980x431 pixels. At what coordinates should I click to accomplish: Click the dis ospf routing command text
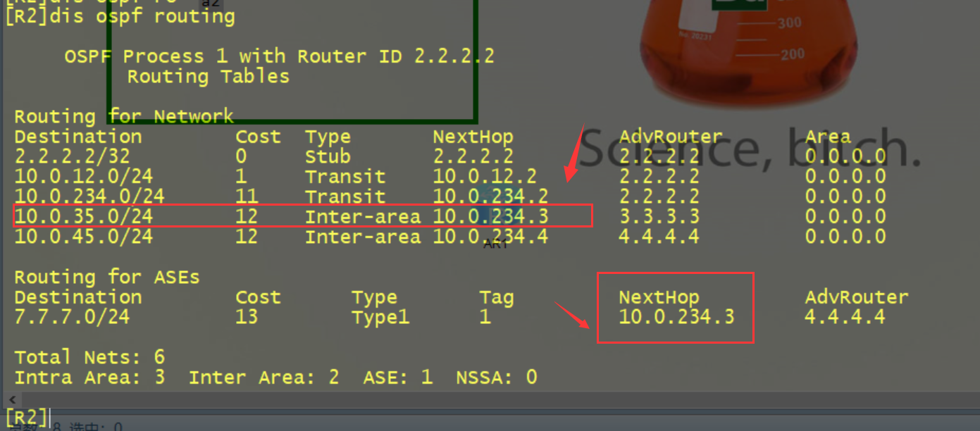(141, 15)
